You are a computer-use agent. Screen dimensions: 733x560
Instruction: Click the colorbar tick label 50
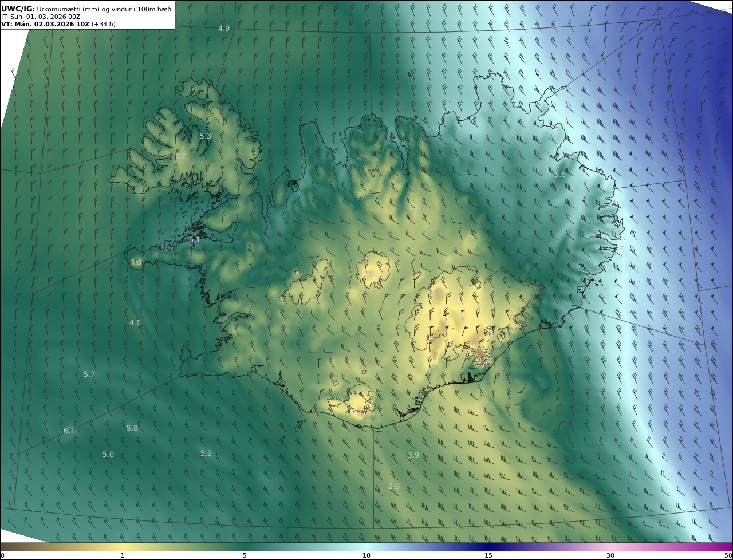click(728, 555)
